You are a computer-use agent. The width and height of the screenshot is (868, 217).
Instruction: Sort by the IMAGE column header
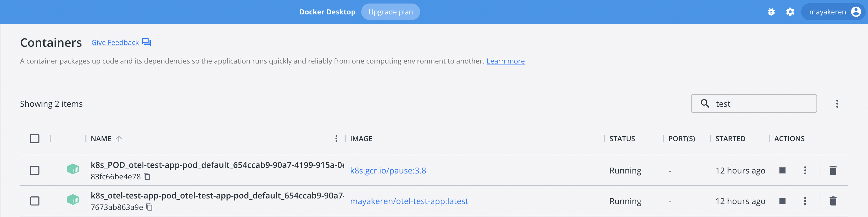pos(361,138)
